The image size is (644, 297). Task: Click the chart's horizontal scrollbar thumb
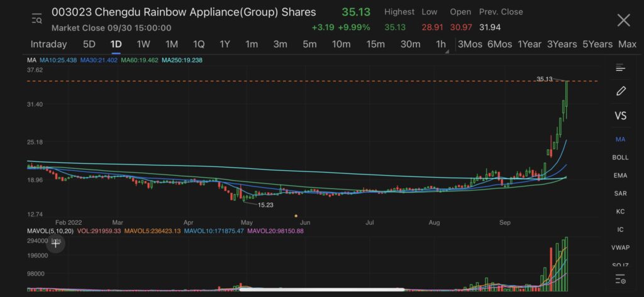[321, 289]
